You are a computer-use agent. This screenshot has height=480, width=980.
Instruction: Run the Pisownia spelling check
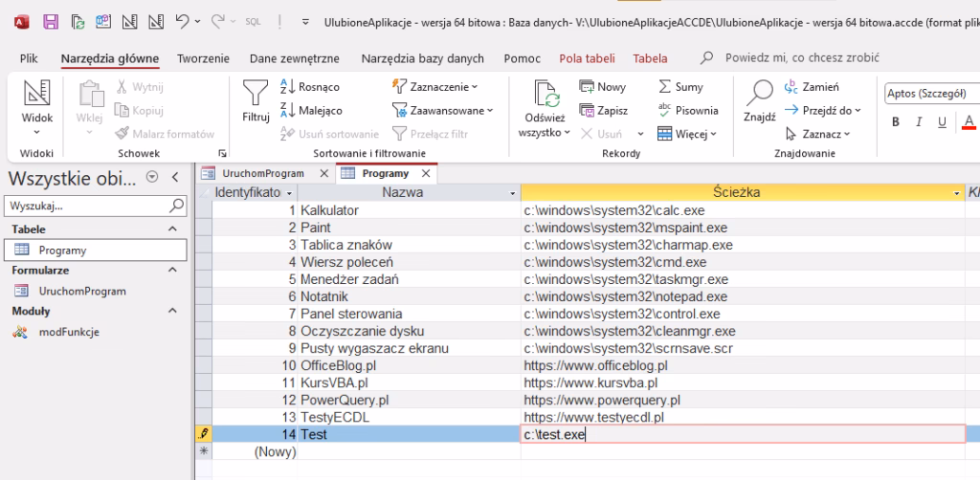click(x=688, y=111)
